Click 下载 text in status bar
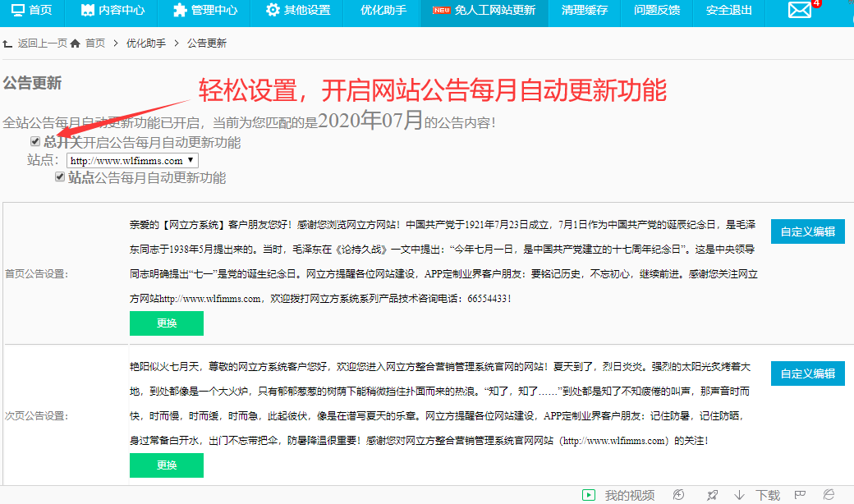Screen dimensions: 854x504 coord(768,495)
